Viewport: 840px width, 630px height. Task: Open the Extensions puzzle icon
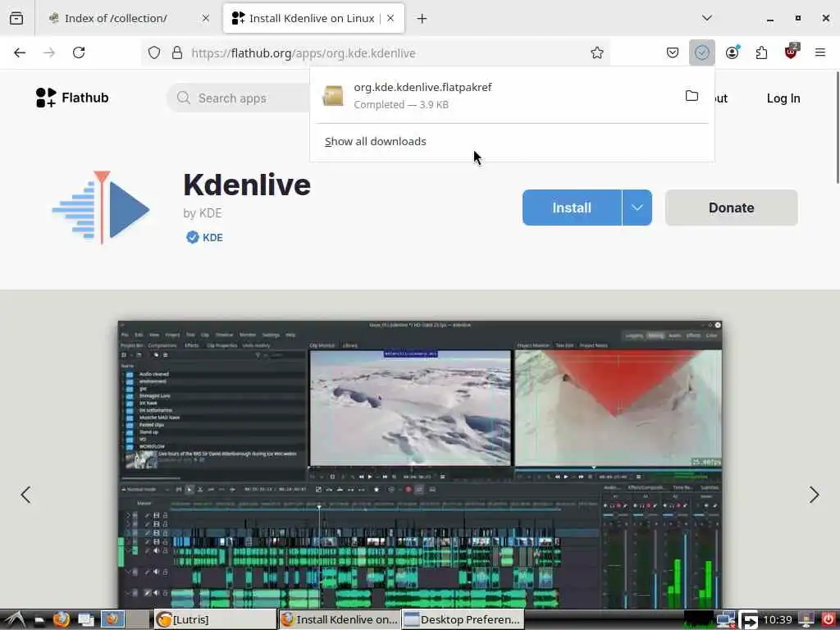point(761,52)
